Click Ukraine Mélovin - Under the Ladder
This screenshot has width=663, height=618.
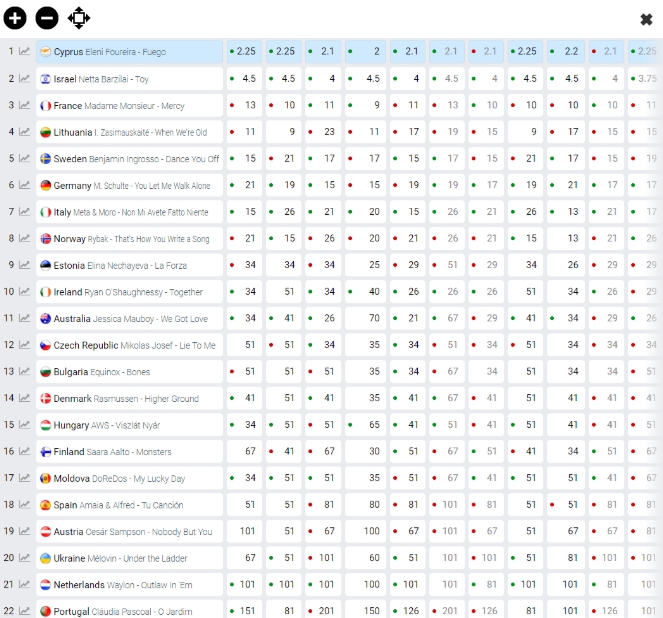pyautogui.click(x=129, y=558)
